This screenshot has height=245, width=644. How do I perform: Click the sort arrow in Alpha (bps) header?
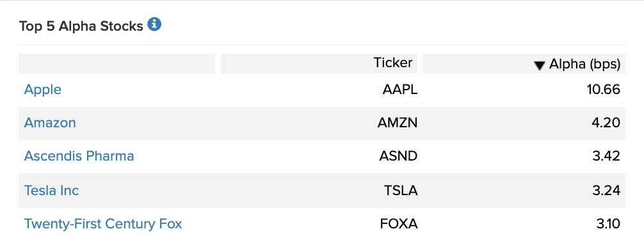540,65
